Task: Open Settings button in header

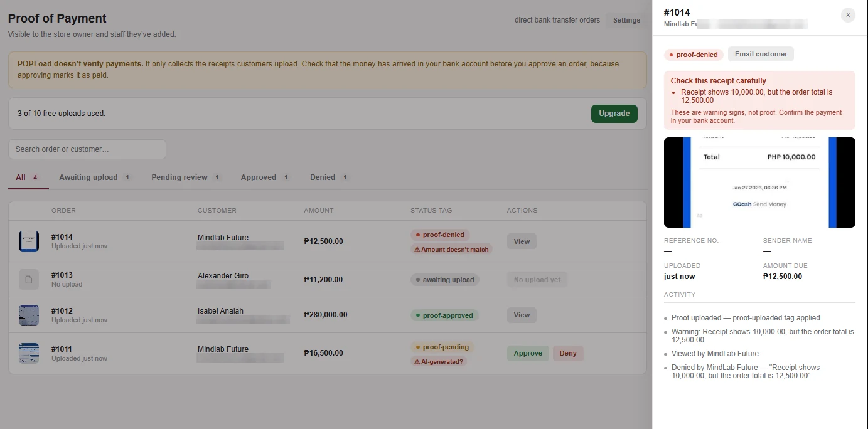Action: click(x=626, y=20)
